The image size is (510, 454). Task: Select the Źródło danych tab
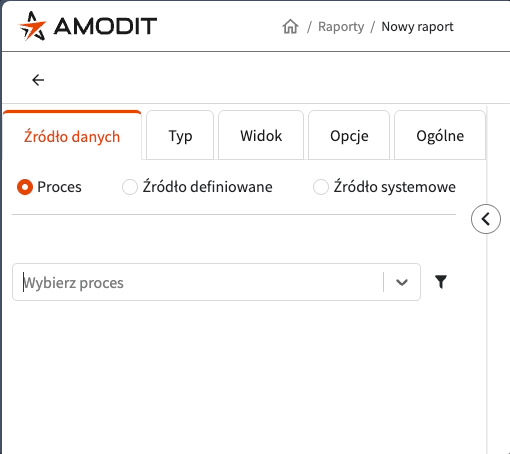click(72, 136)
